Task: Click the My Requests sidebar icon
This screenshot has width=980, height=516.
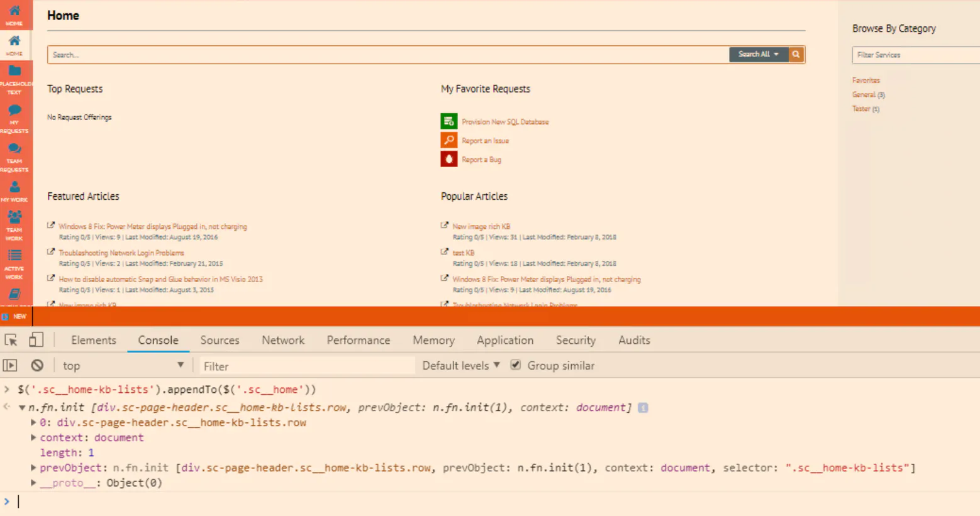Action: coord(14,111)
